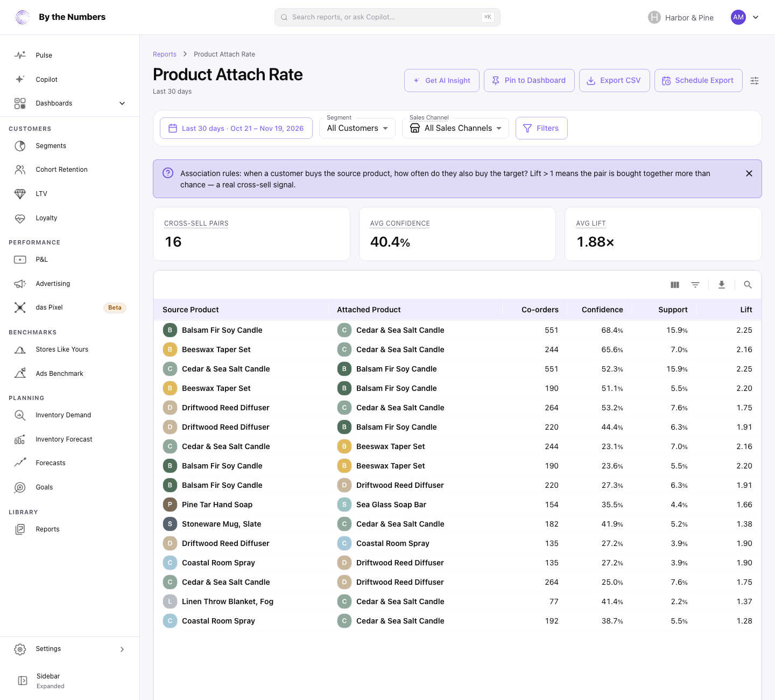The height and width of the screenshot is (700, 775).
Task: Click the AM user avatar
Action: point(738,17)
